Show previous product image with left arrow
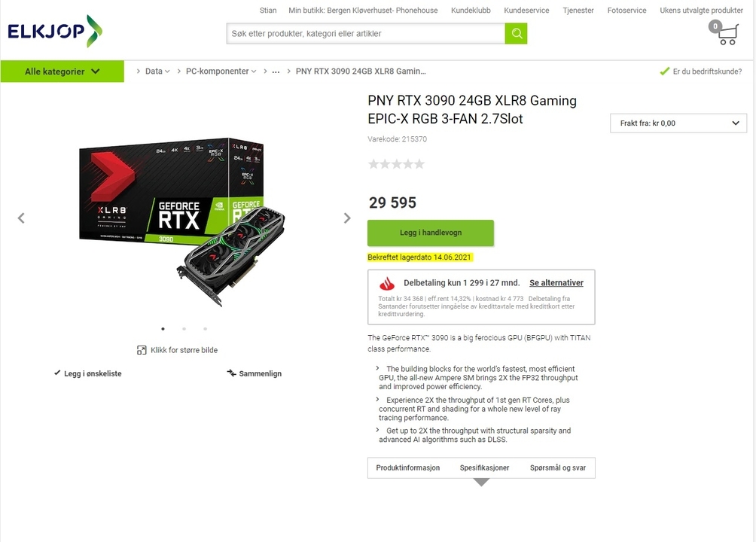Screen dimensions: 756x542 (21, 218)
